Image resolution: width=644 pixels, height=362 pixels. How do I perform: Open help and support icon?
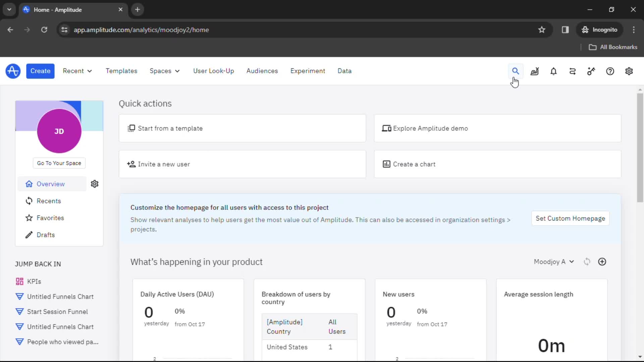pos(610,71)
